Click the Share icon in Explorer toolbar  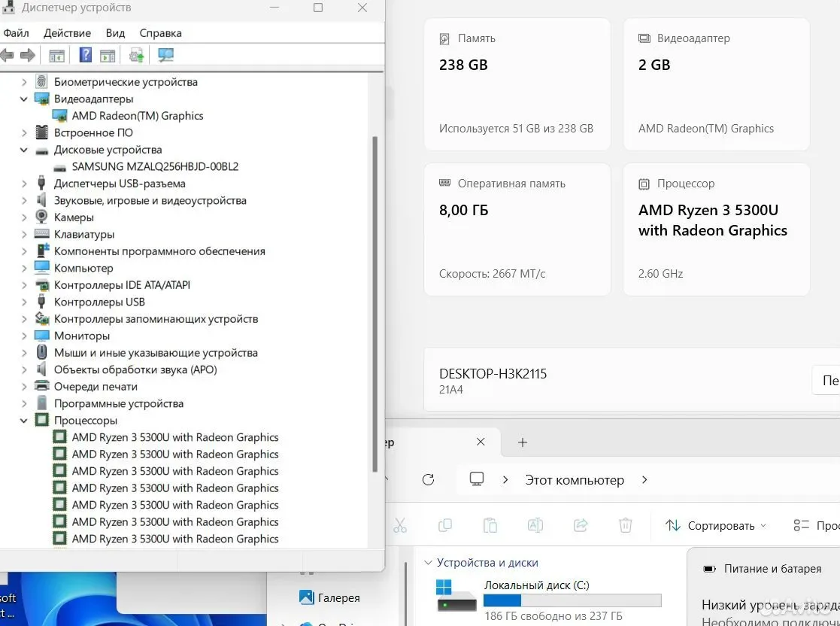coord(580,525)
